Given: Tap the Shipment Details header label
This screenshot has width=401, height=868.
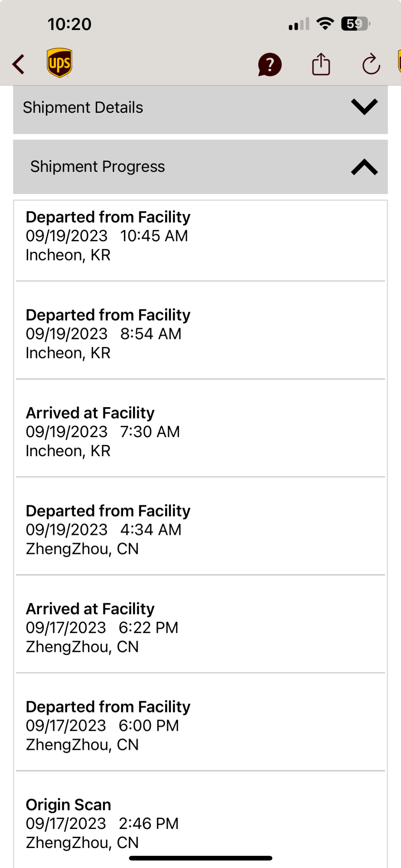Looking at the screenshot, I should pyautogui.click(x=83, y=107).
